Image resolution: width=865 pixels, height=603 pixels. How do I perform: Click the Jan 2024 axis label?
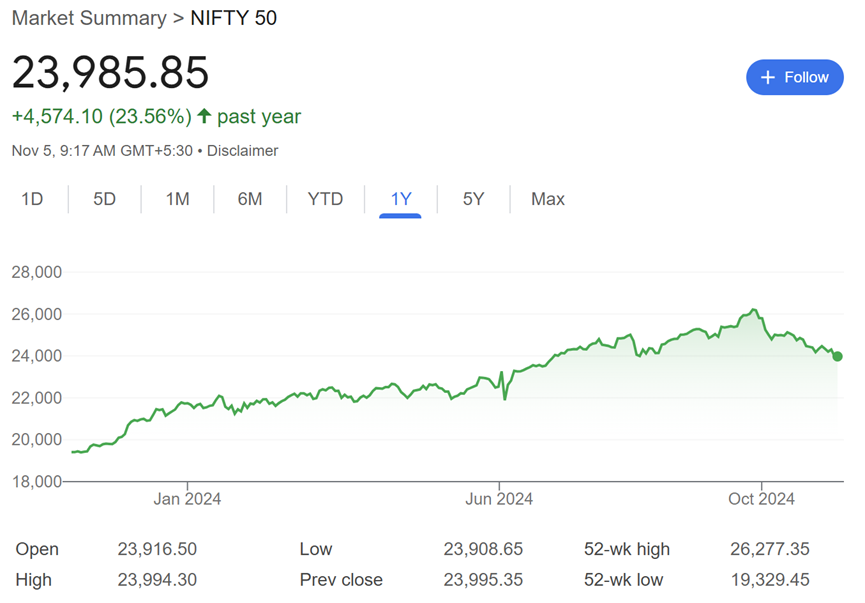point(188,498)
